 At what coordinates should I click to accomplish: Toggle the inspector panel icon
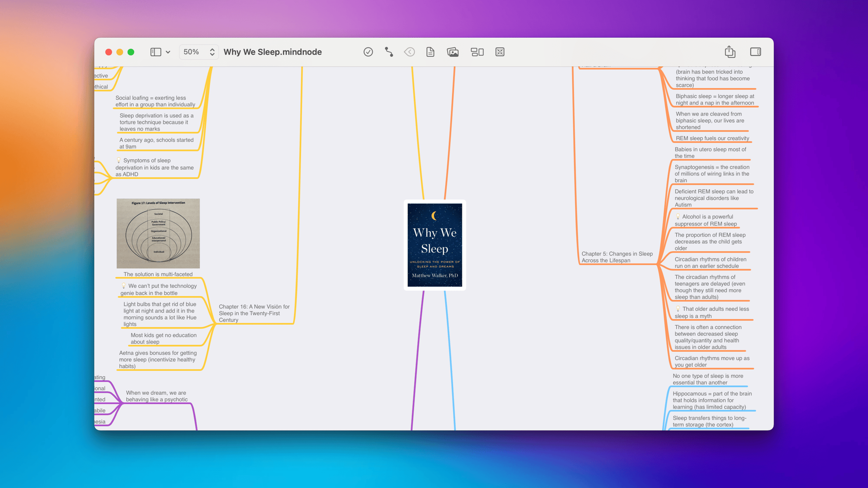(756, 52)
